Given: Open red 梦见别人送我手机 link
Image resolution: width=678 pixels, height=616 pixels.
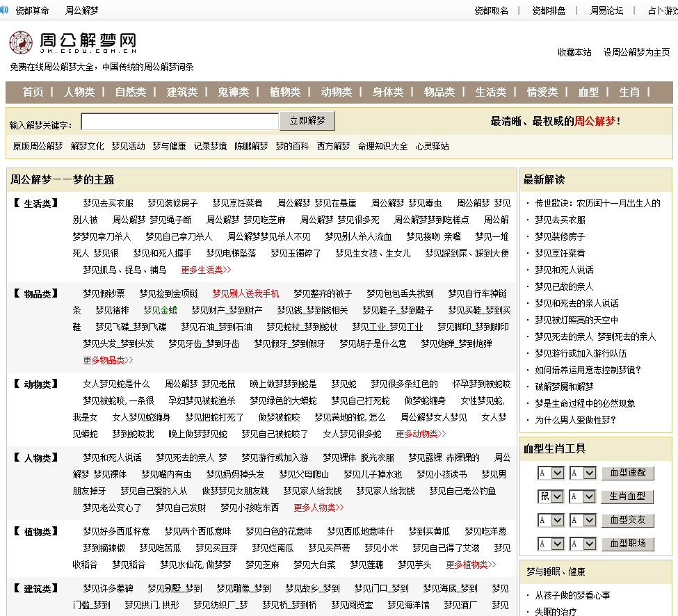Looking at the screenshot, I should (245, 293).
